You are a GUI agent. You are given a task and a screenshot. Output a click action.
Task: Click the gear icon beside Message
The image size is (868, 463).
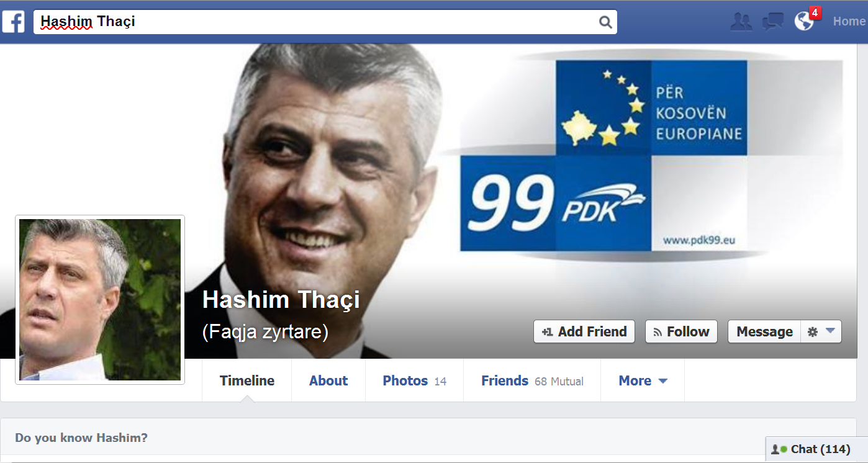click(812, 332)
